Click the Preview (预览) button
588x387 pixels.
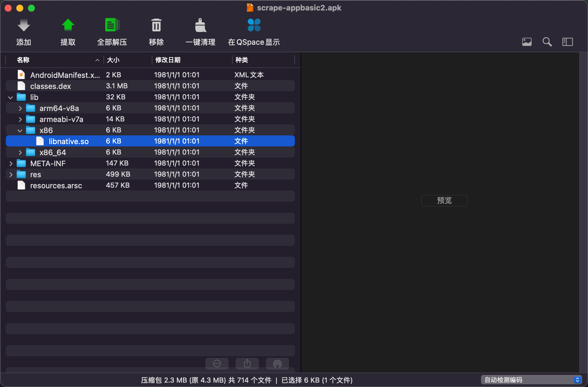pos(444,200)
